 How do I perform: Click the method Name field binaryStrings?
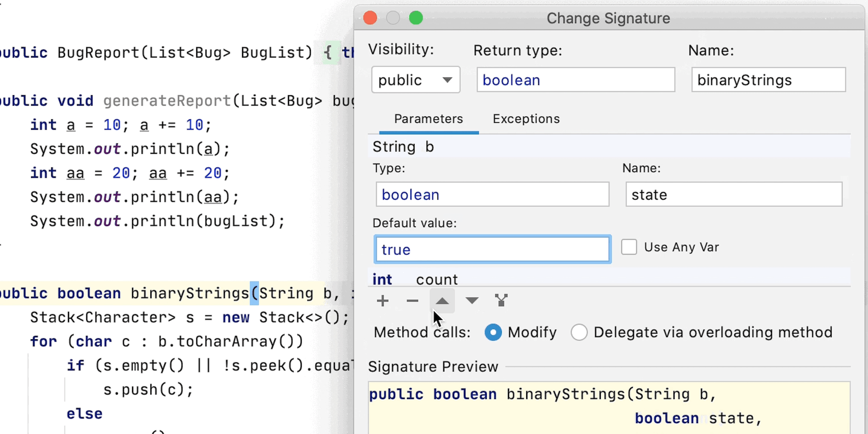click(x=768, y=80)
